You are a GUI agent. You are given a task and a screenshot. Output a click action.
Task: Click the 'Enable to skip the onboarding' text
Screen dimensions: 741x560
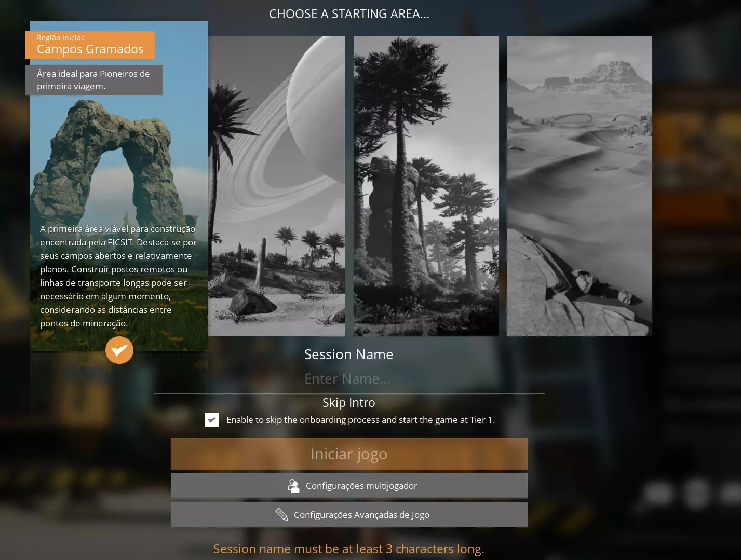(361, 420)
